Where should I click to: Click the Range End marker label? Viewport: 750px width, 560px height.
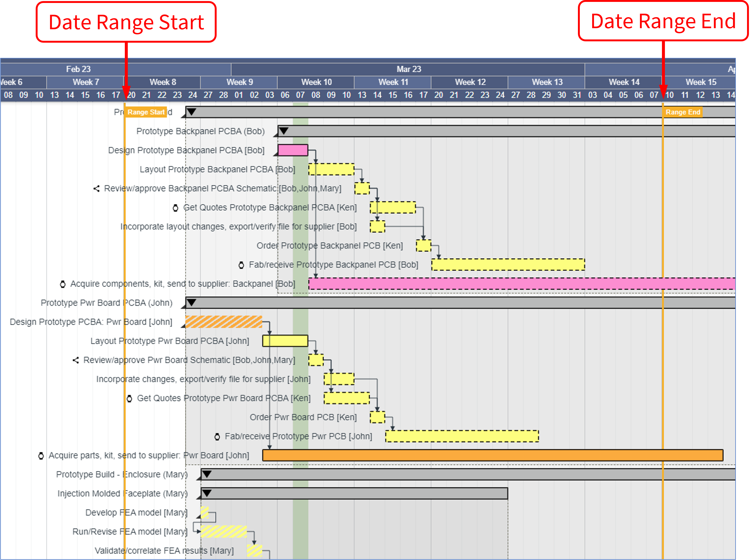683,112
